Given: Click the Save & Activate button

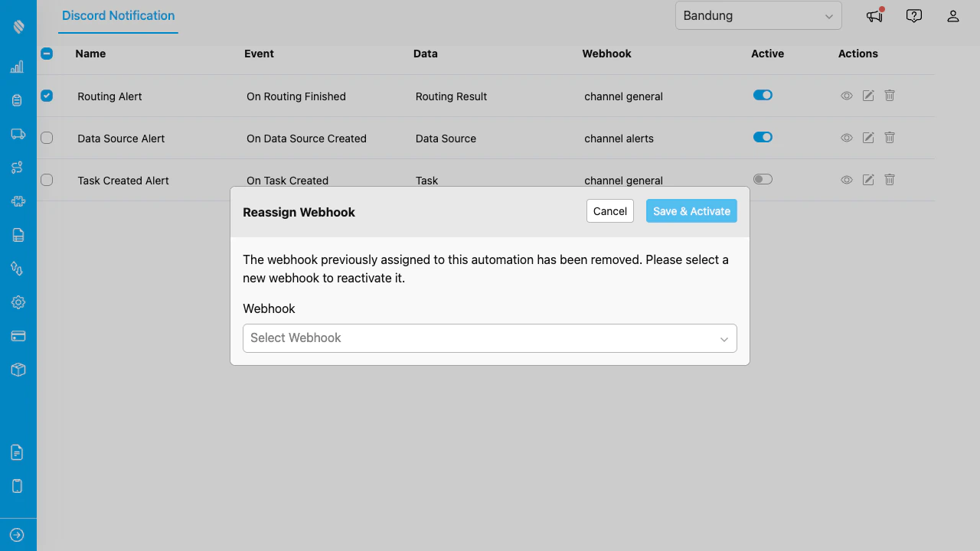Looking at the screenshot, I should [691, 210].
